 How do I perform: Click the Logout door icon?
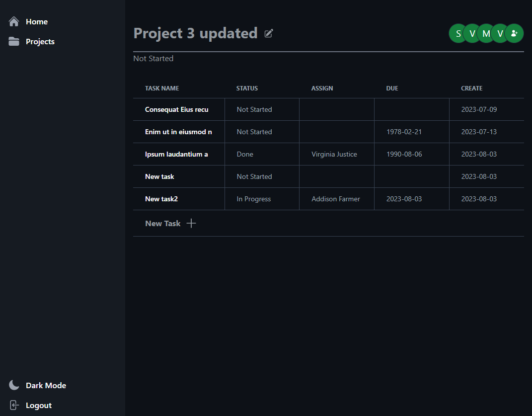(14, 406)
